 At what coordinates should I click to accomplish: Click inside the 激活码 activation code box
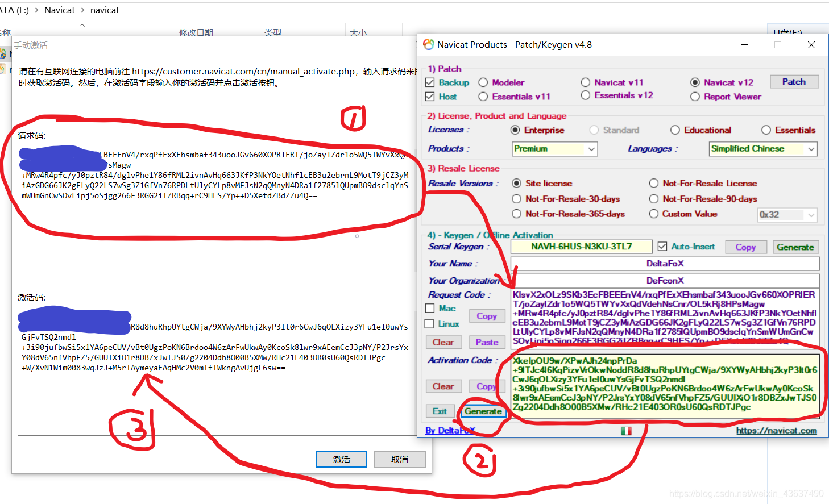[218, 372]
